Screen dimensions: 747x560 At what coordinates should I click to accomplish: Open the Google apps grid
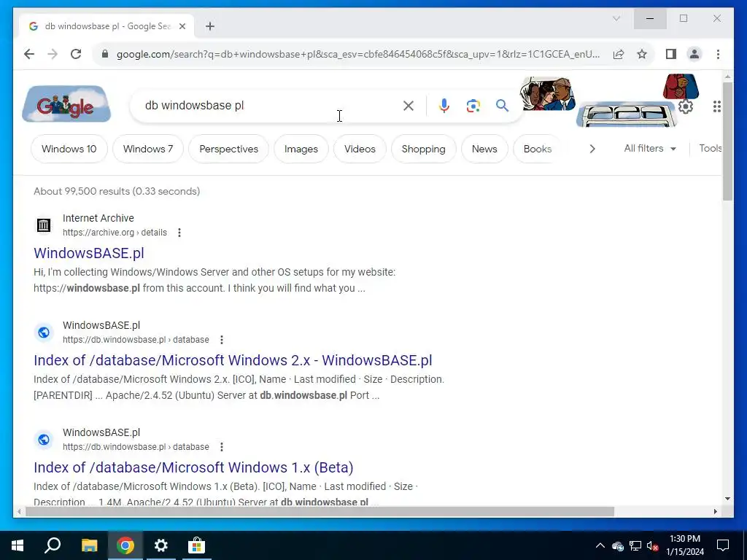tap(717, 106)
